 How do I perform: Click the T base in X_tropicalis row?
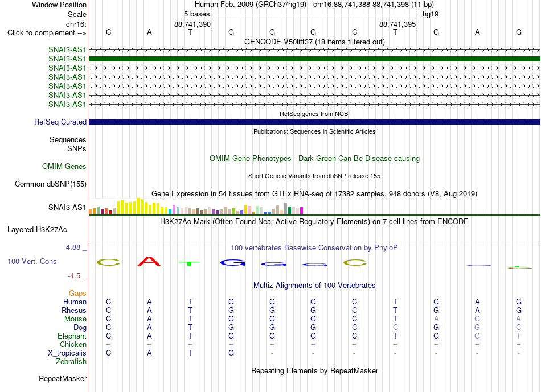tap(190, 353)
